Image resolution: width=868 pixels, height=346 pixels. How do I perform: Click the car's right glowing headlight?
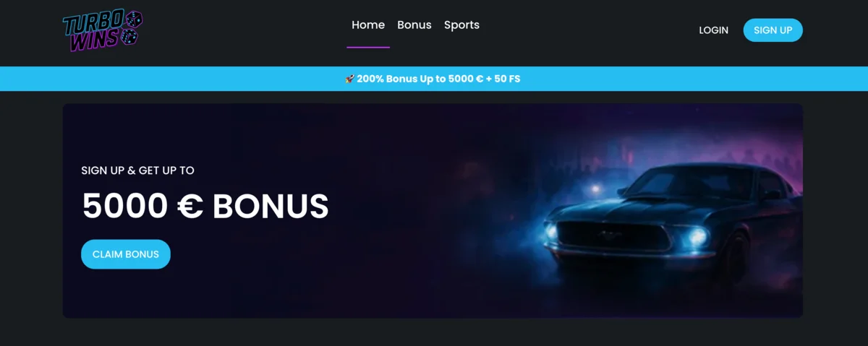(x=697, y=238)
